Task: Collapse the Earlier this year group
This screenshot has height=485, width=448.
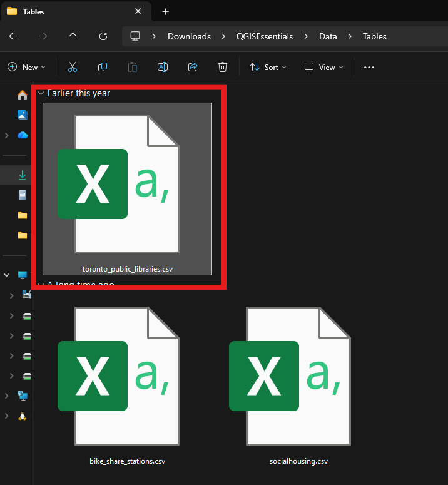Action: tap(41, 93)
